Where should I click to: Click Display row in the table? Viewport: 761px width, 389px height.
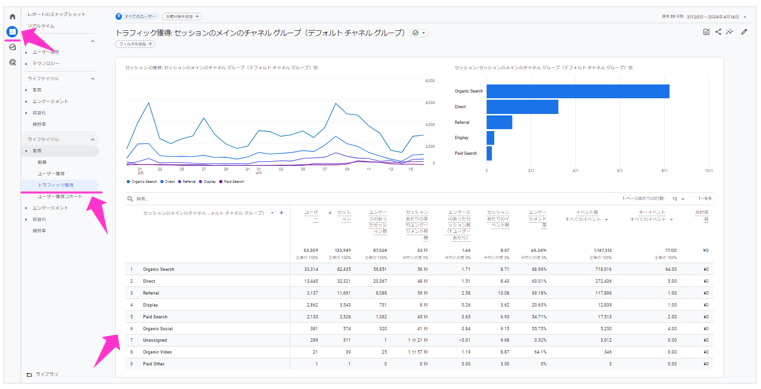(x=419, y=305)
